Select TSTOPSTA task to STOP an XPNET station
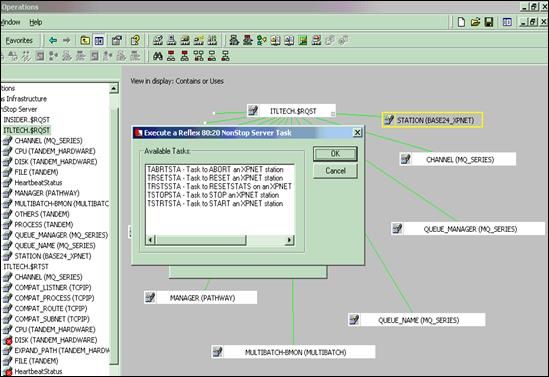This screenshot has height=377, width=549. [213, 195]
